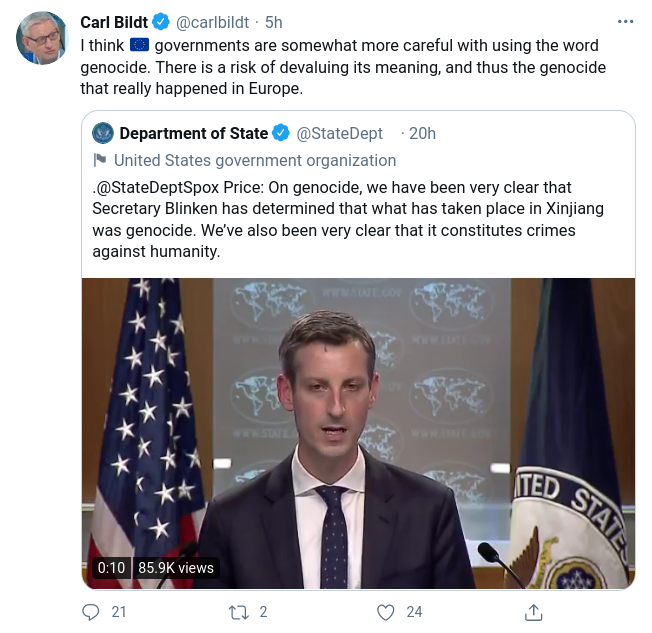Open the Carl Bildt display name
Image resolution: width=652 pixels, height=633 pixels.
click(x=115, y=23)
